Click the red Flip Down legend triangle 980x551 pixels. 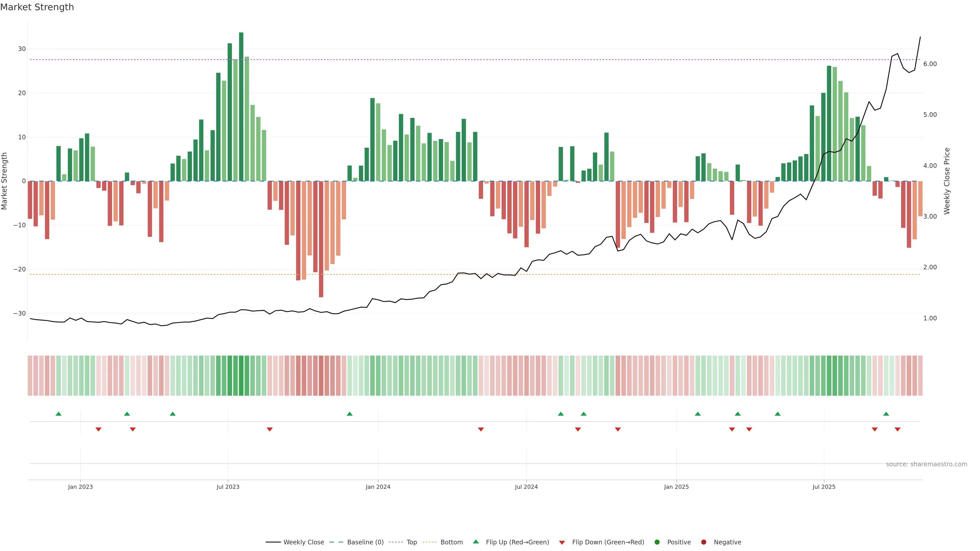(562, 543)
